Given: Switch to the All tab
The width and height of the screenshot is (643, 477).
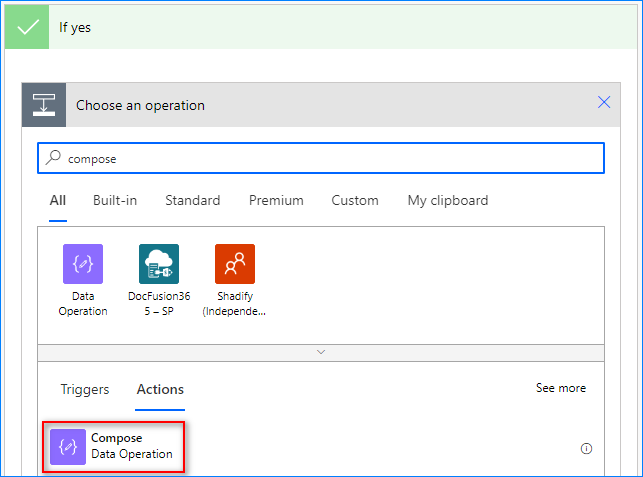Looking at the screenshot, I should coord(58,200).
